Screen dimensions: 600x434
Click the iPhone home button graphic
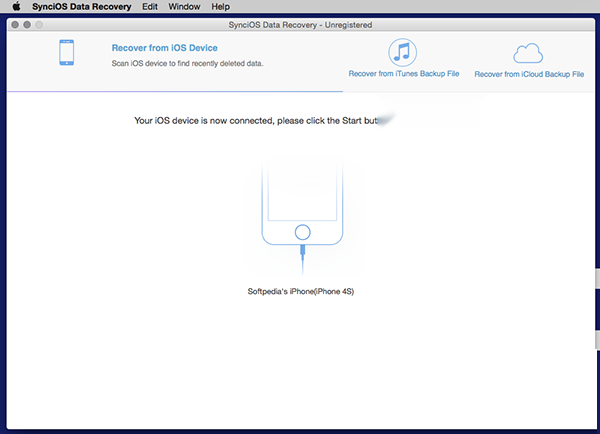coord(303,232)
